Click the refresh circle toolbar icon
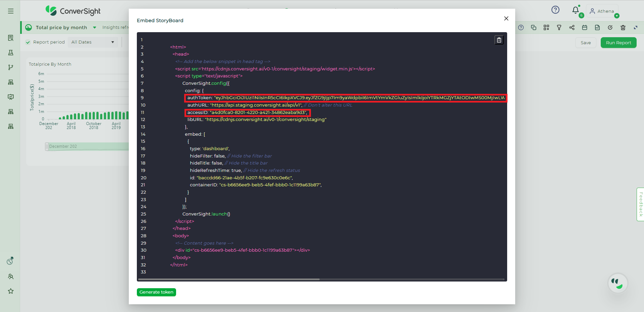644x312 pixels. [610, 27]
